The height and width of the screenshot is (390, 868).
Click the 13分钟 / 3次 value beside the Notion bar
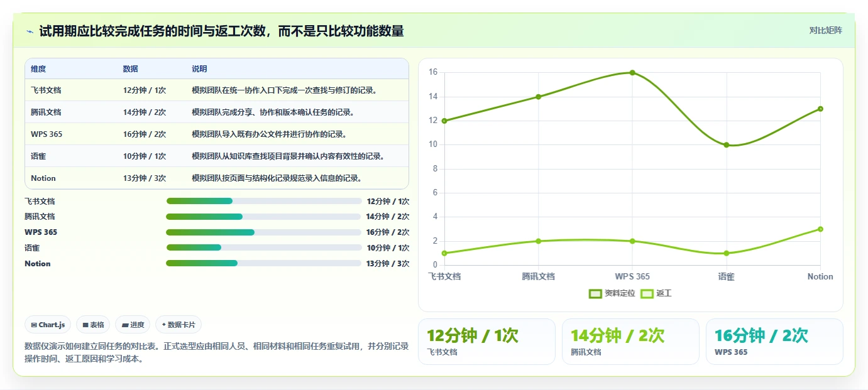pos(388,264)
